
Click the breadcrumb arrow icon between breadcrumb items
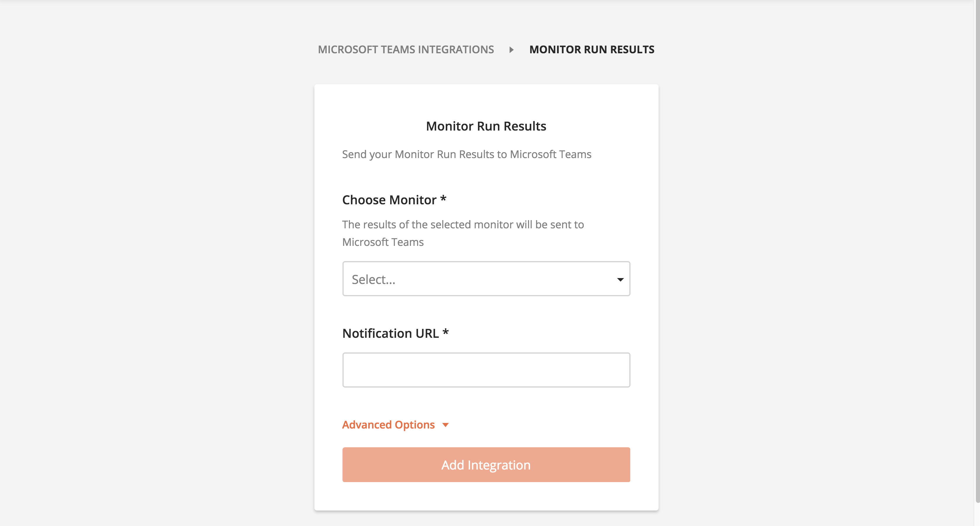511,49
